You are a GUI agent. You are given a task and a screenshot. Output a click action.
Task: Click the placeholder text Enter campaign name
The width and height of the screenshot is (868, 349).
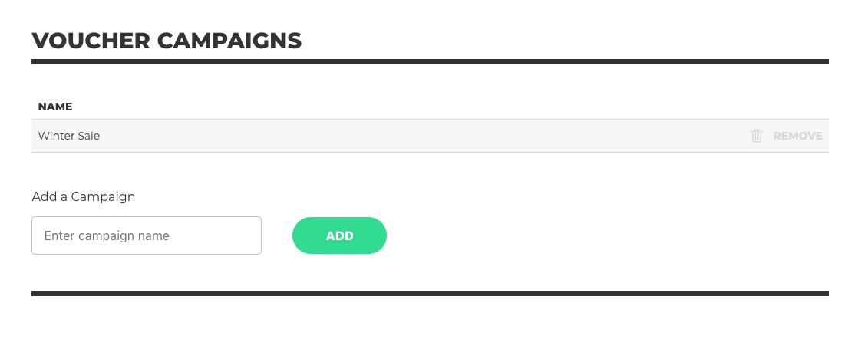pyautogui.click(x=107, y=235)
